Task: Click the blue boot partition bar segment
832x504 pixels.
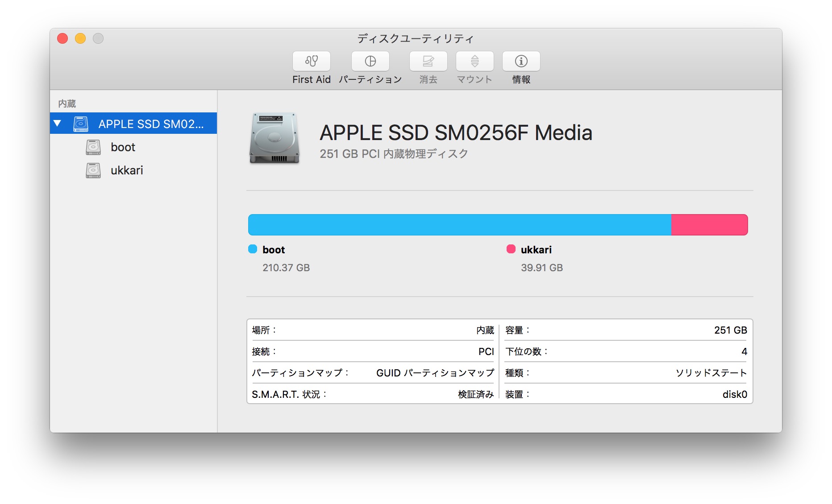Action: pos(459,225)
